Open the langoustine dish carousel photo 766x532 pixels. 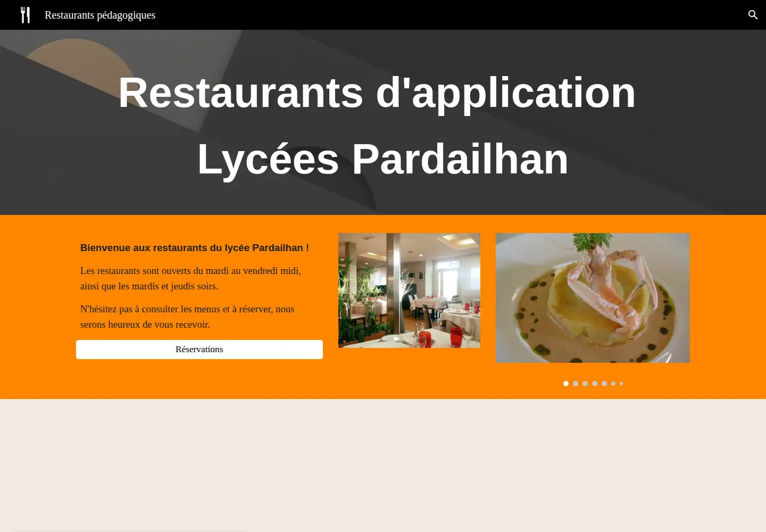(x=593, y=298)
